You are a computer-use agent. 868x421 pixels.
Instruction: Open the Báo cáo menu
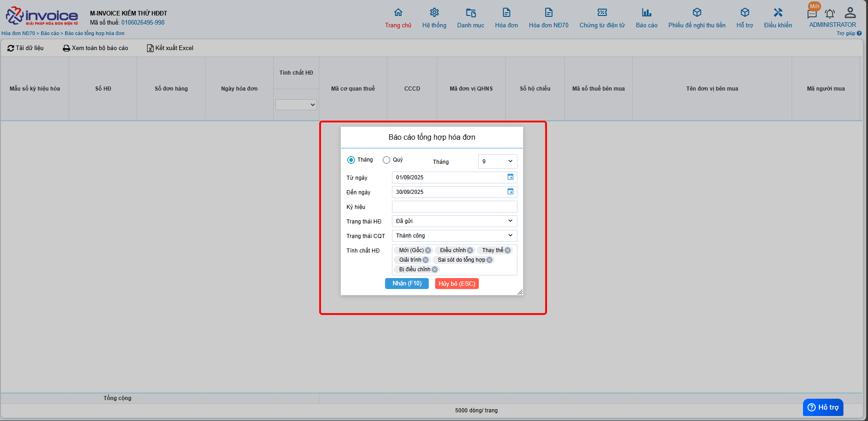click(646, 18)
